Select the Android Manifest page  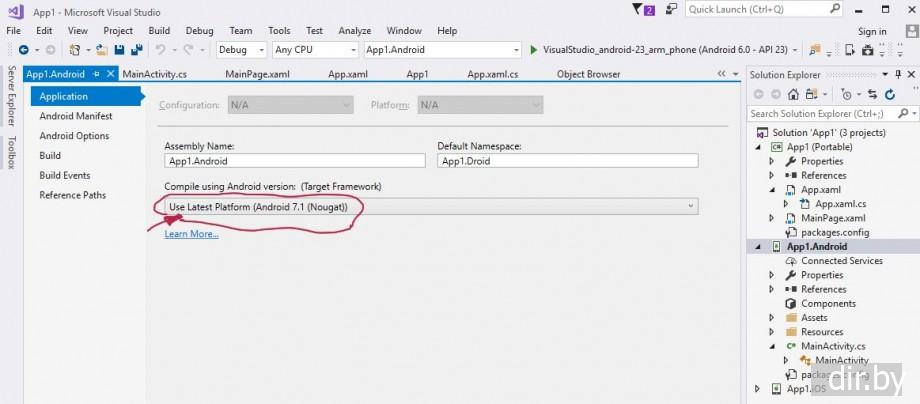click(x=76, y=116)
